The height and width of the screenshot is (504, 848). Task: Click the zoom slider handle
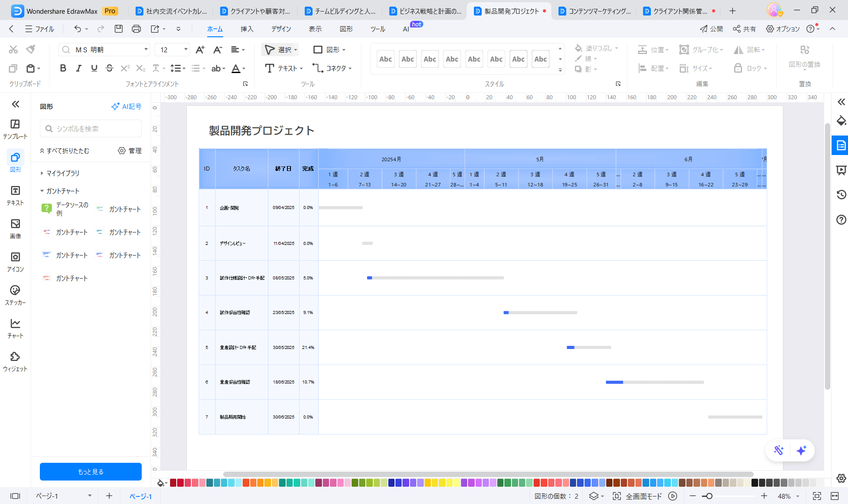[x=709, y=496]
